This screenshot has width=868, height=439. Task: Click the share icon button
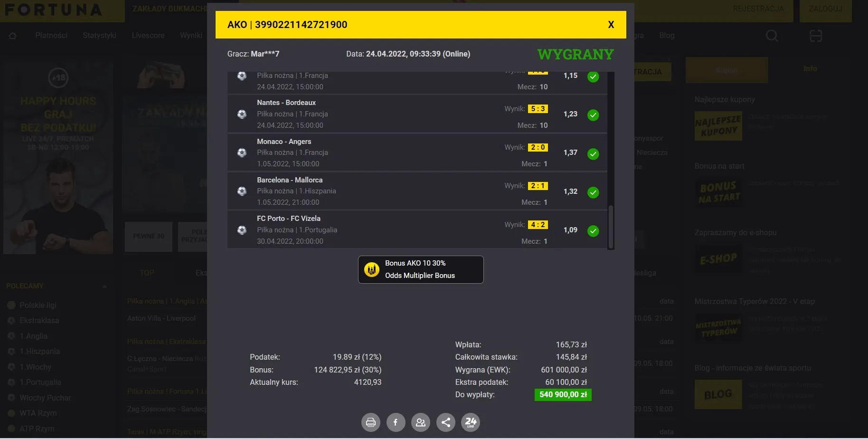pos(445,422)
